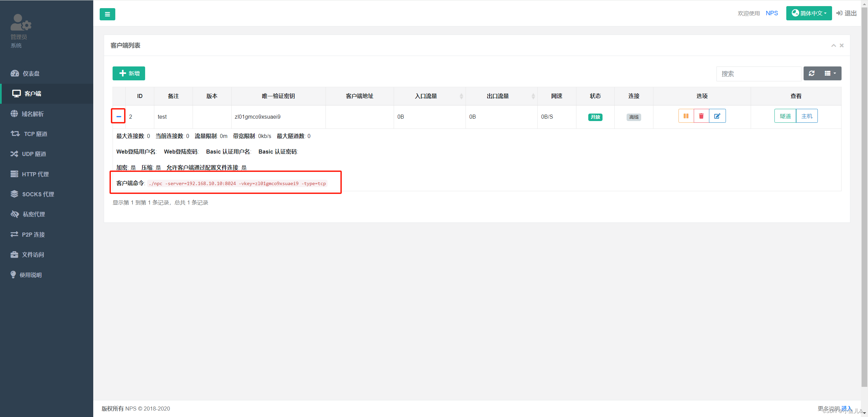The height and width of the screenshot is (417, 868).
Task: Click the 版本 column header
Action: point(212,96)
